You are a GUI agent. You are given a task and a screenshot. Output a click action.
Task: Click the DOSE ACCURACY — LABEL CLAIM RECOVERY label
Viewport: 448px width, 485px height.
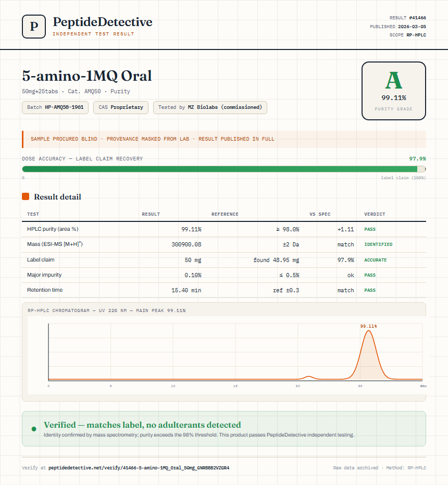coord(82,159)
